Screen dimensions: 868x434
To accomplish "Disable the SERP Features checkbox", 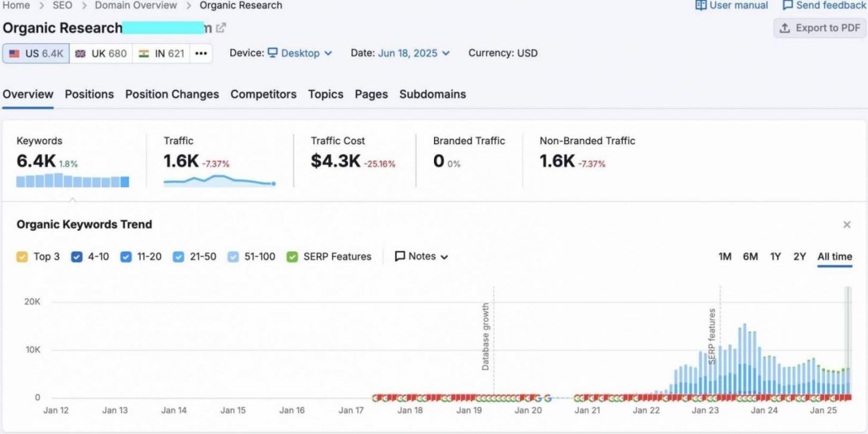I will [292, 257].
